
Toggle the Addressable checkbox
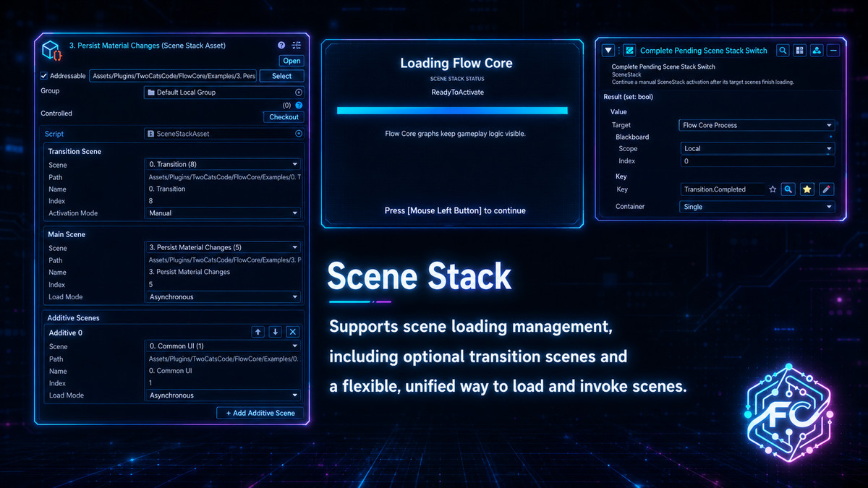[44, 76]
